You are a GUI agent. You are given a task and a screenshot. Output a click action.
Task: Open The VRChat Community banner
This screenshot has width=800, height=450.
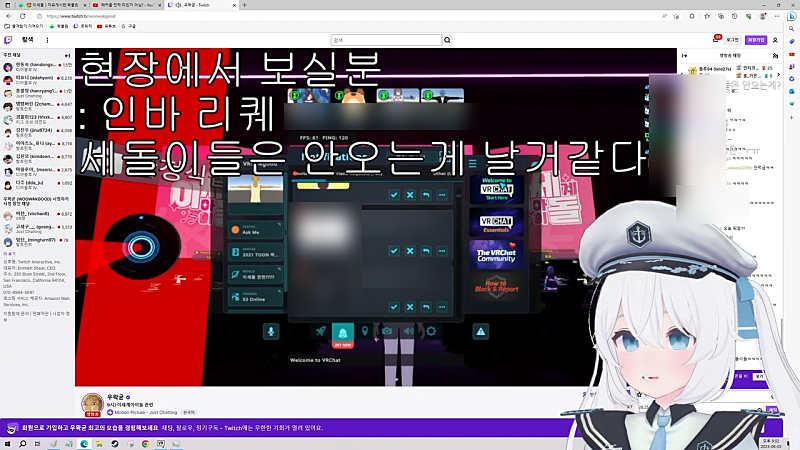[496, 255]
